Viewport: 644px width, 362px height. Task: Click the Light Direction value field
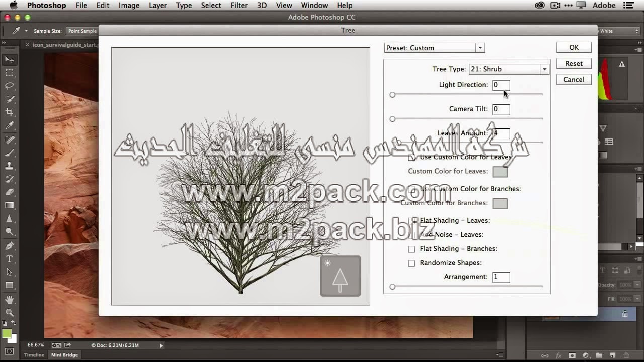click(501, 85)
